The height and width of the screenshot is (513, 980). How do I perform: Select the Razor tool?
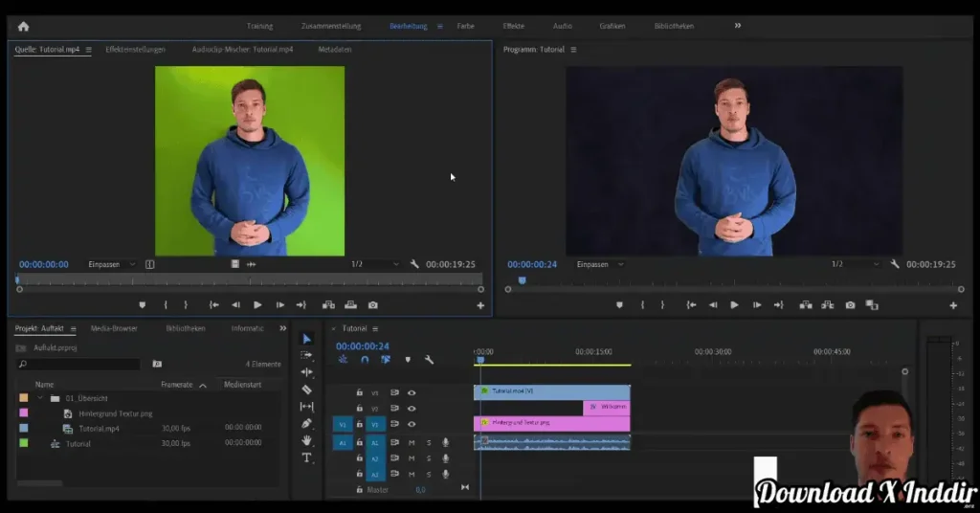tap(306, 390)
